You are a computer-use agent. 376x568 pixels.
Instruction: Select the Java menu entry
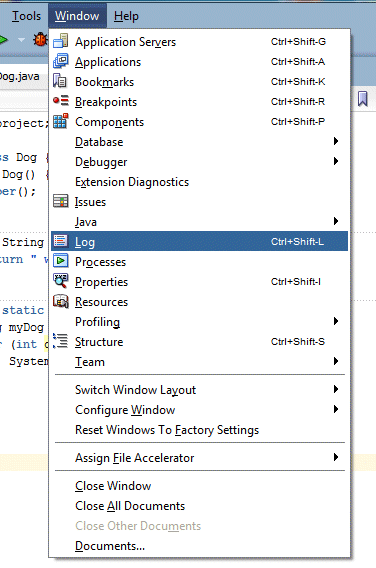(x=199, y=222)
